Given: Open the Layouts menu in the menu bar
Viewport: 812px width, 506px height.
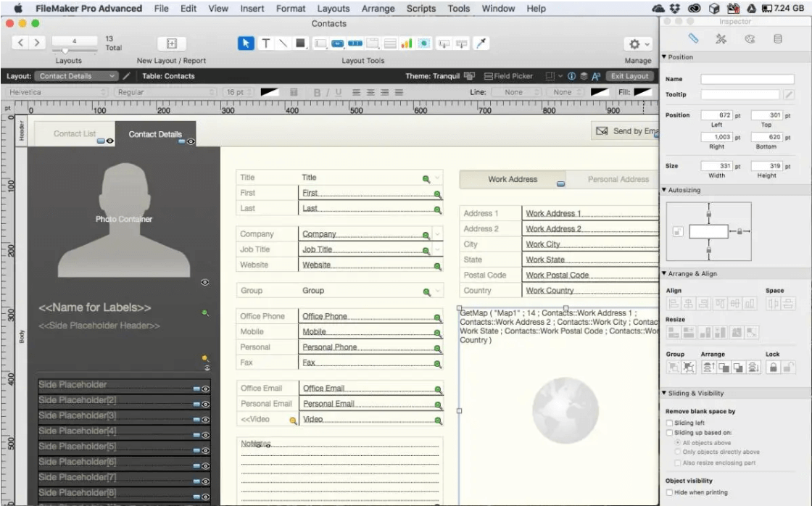Looking at the screenshot, I should [333, 8].
